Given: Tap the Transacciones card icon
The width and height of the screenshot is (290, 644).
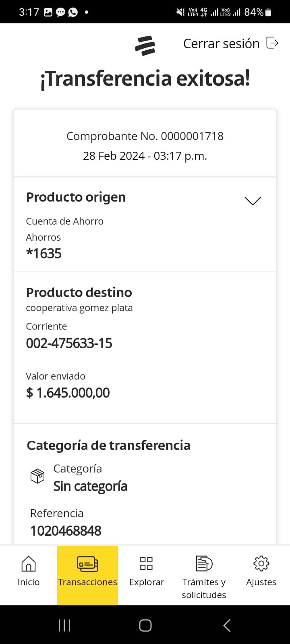Looking at the screenshot, I should tap(87, 564).
